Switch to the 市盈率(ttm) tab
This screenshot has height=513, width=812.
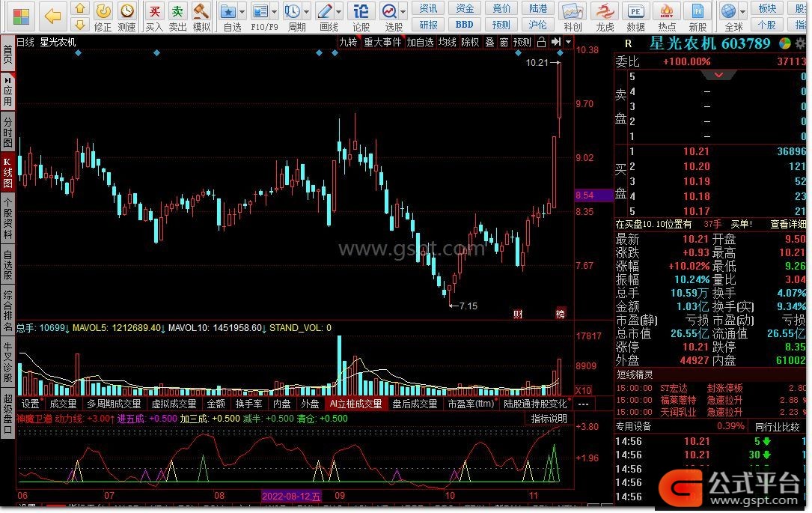click(471, 404)
